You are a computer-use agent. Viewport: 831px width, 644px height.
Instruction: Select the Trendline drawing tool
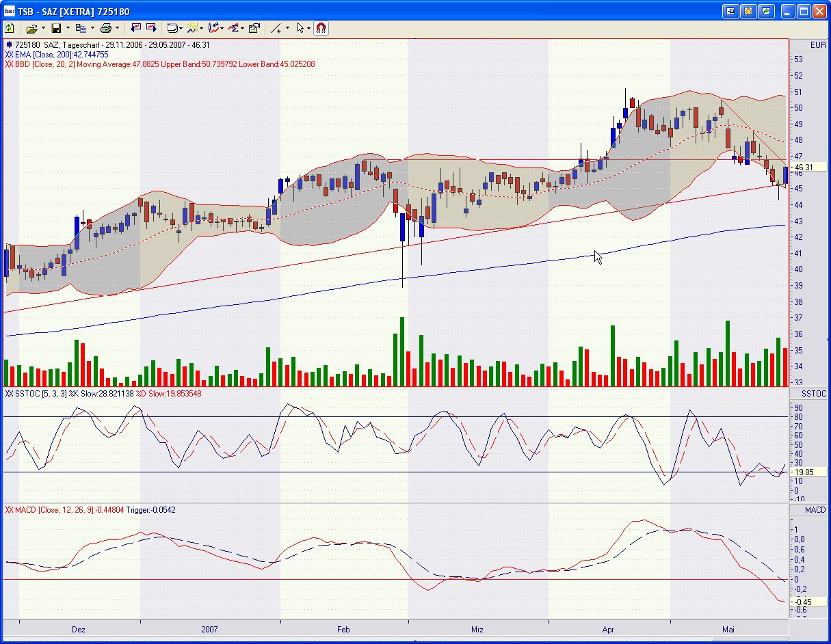(278, 28)
